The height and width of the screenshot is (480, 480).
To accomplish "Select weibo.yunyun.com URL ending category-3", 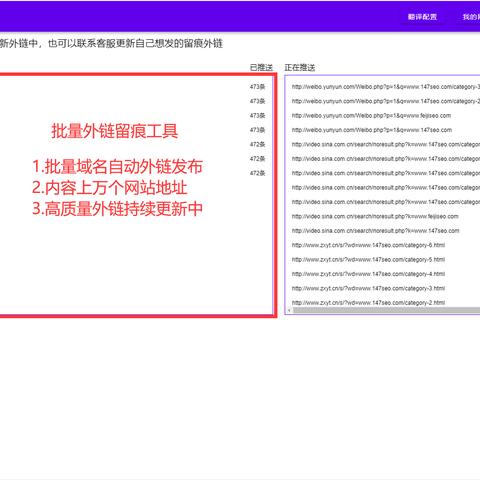I will click(x=386, y=87).
